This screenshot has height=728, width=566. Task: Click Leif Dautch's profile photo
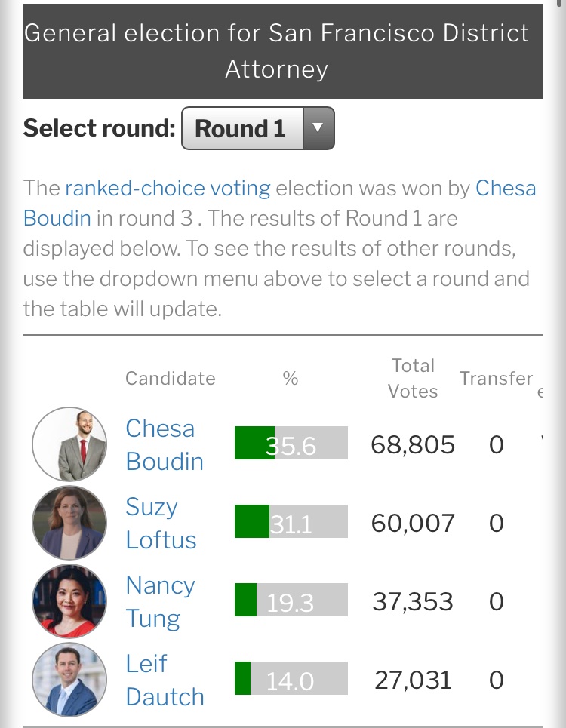click(x=69, y=680)
